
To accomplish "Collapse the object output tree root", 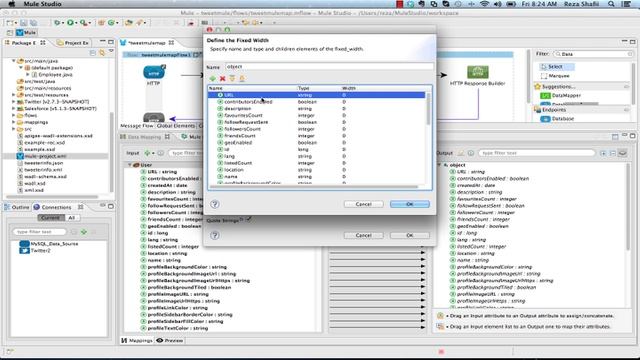I will pos(440,165).
